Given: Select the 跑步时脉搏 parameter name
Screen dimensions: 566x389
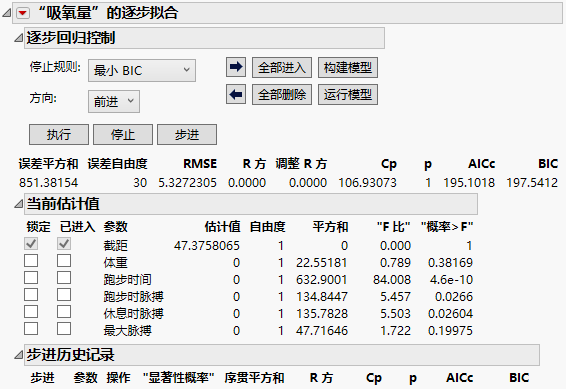Looking at the screenshot, I should [x=134, y=297].
